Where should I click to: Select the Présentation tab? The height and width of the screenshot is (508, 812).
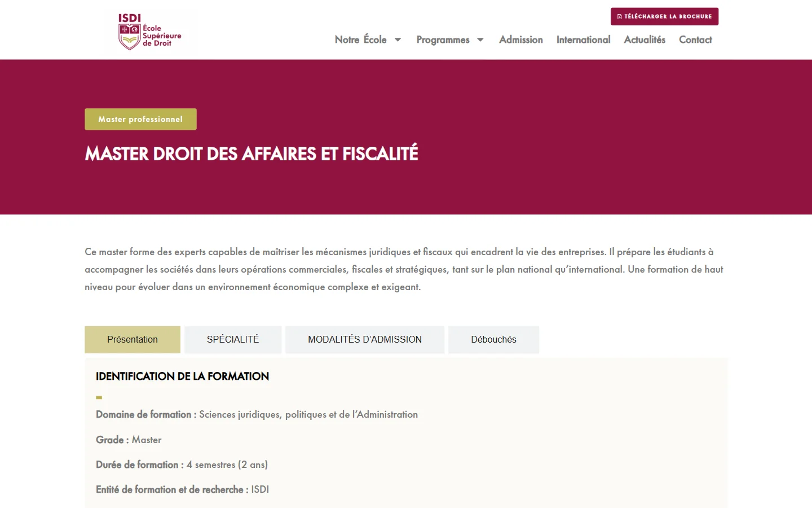click(x=133, y=339)
